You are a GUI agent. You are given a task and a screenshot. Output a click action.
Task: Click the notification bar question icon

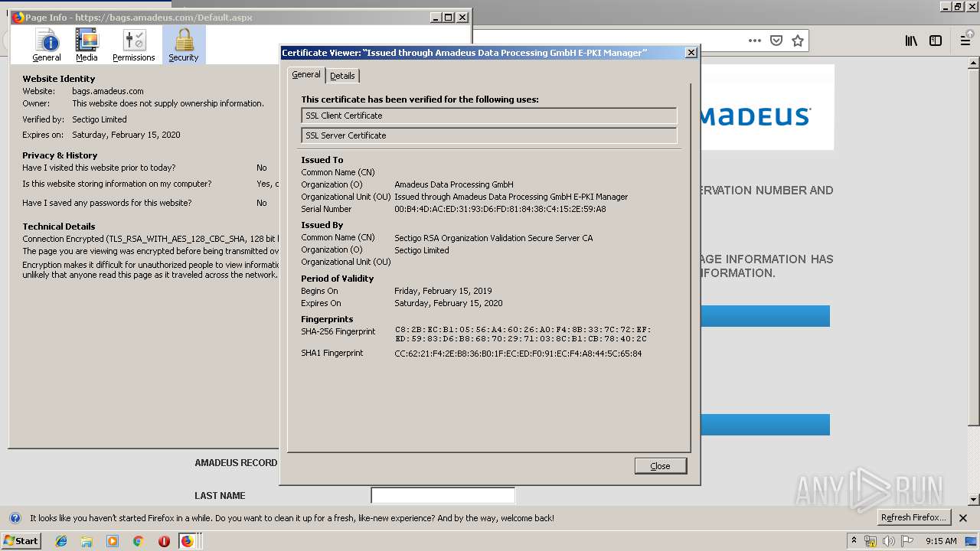pos(15,518)
